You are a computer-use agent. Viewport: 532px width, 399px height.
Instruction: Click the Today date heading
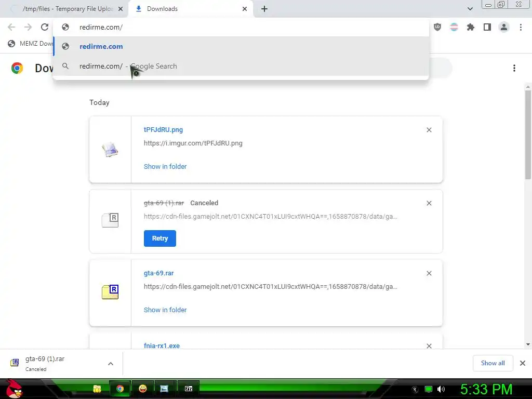tap(99, 102)
